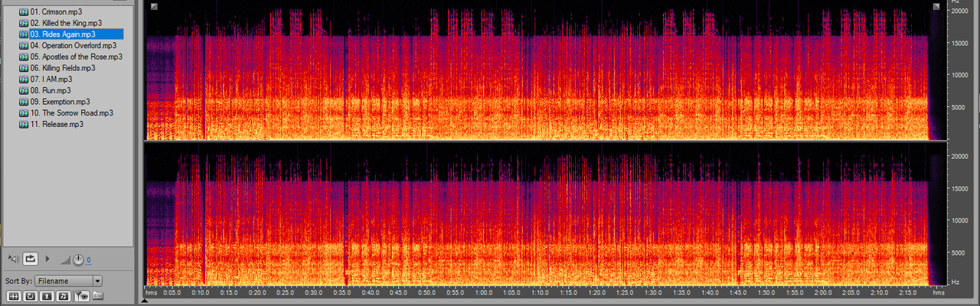Toggle show loop files filter button

point(30,296)
